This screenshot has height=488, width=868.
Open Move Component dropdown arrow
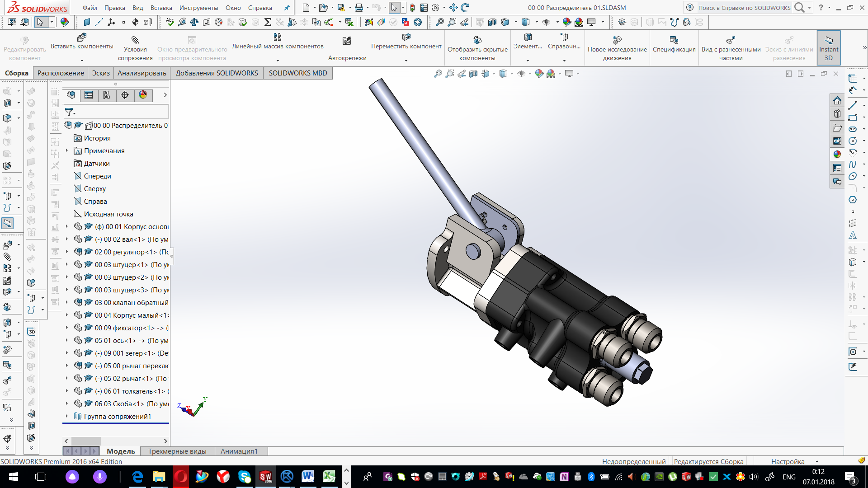pyautogui.click(x=406, y=60)
